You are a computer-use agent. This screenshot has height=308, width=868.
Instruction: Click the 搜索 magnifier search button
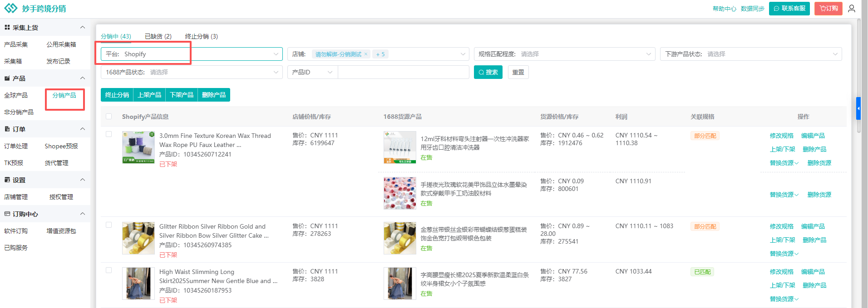click(488, 72)
